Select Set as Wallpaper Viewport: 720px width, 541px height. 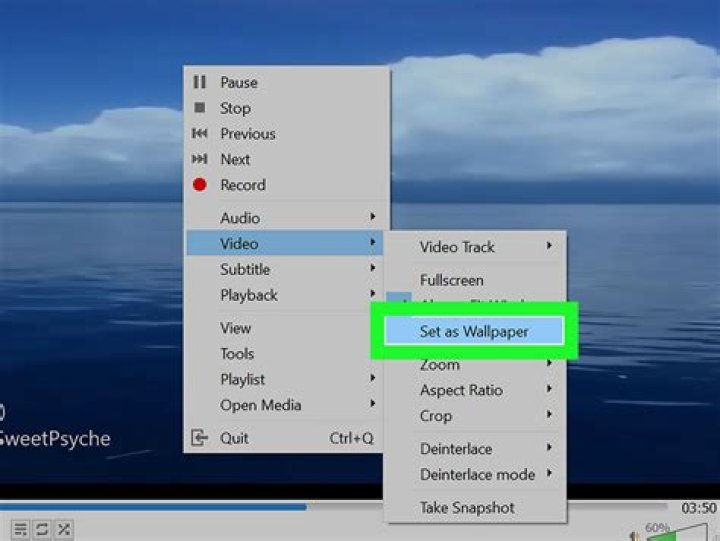click(474, 332)
